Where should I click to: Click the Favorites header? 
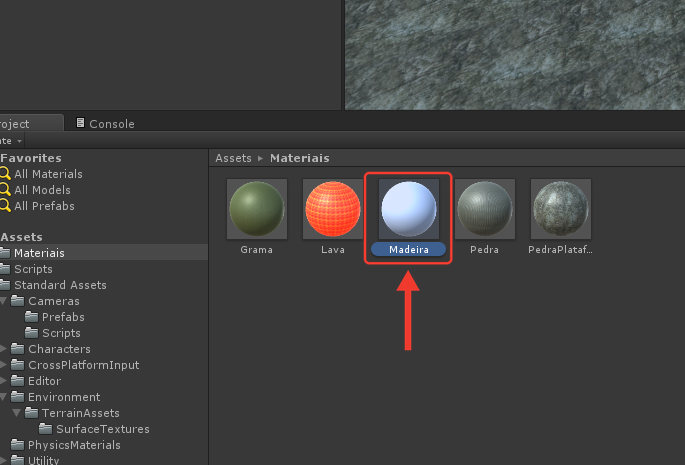(31, 158)
